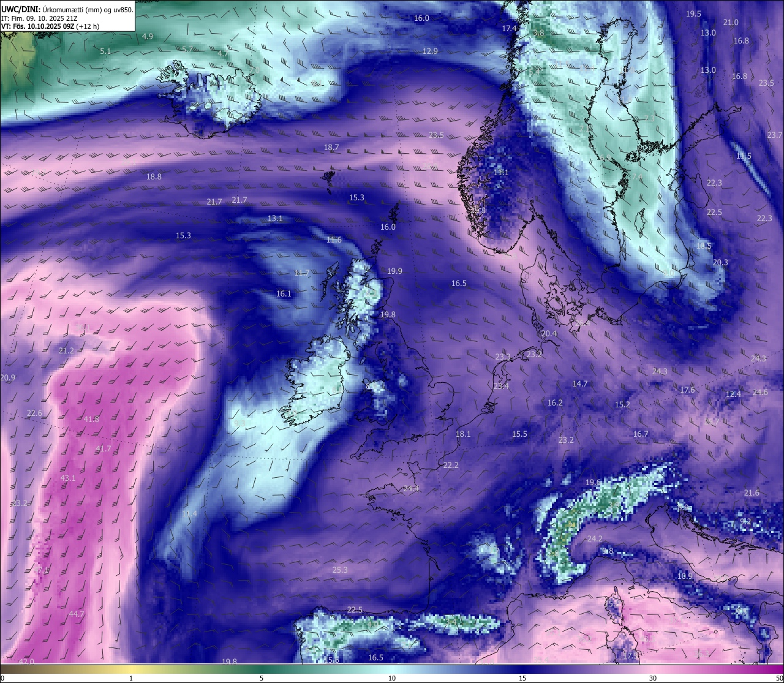Select the 17.6 value label
The height and width of the screenshot is (683, 784).
(687, 390)
